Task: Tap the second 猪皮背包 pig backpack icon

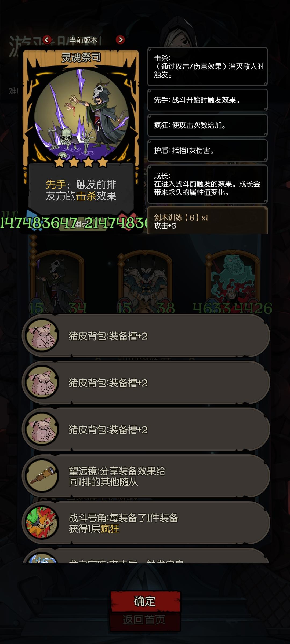Action: (x=42, y=382)
